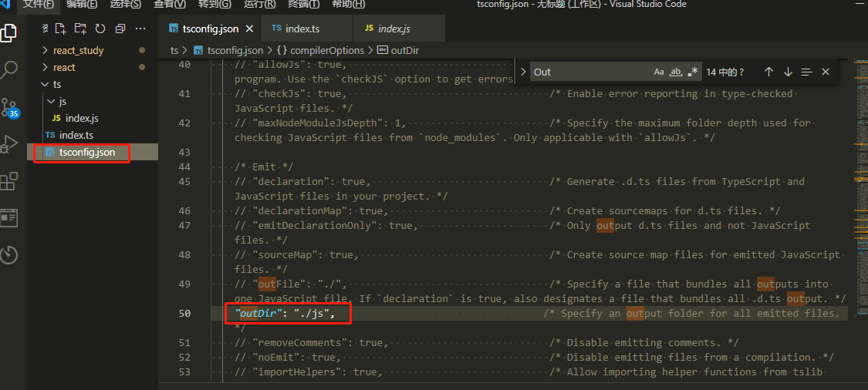Screen dimensions: 868x390
Task: Open the 文件(F) menu
Action: (39, 5)
